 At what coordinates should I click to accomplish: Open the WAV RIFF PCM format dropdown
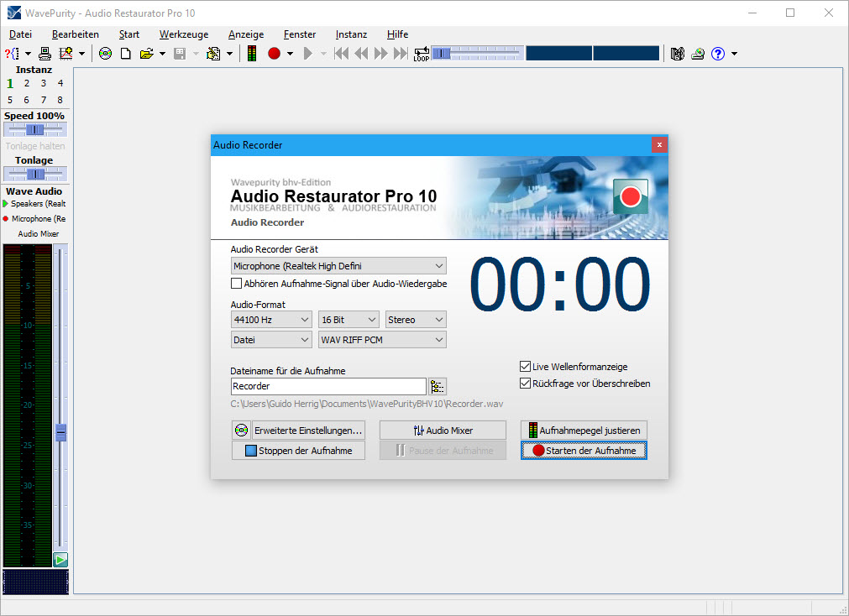(382, 340)
